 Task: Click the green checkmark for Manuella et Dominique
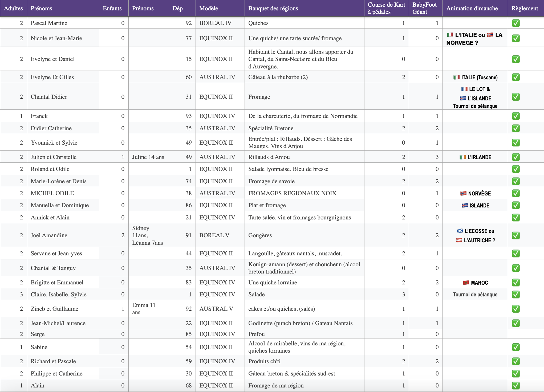[x=516, y=205]
